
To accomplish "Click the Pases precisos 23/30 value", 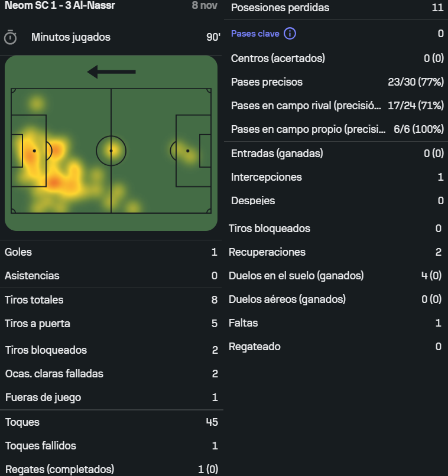I will point(415,82).
